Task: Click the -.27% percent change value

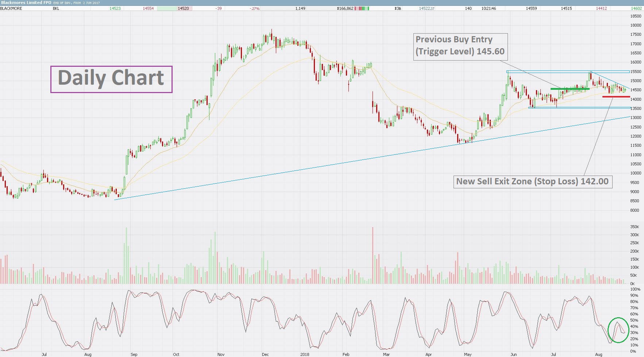Action: coord(255,8)
